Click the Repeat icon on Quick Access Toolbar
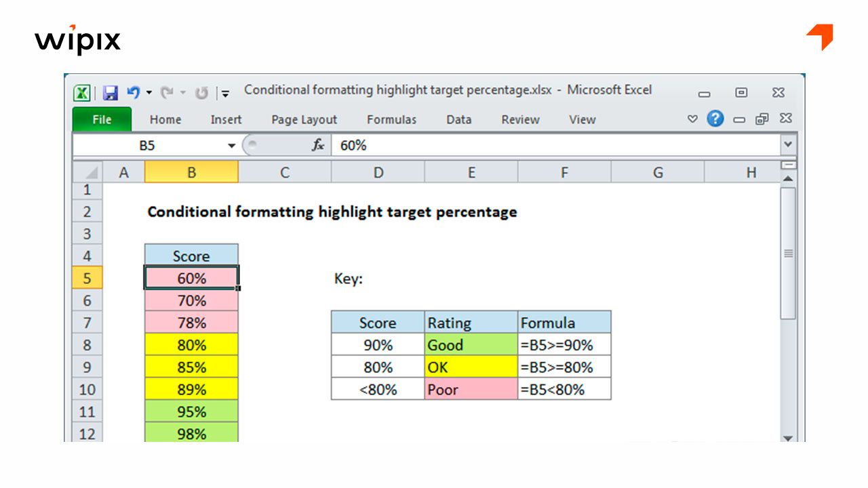 pos(201,92)
